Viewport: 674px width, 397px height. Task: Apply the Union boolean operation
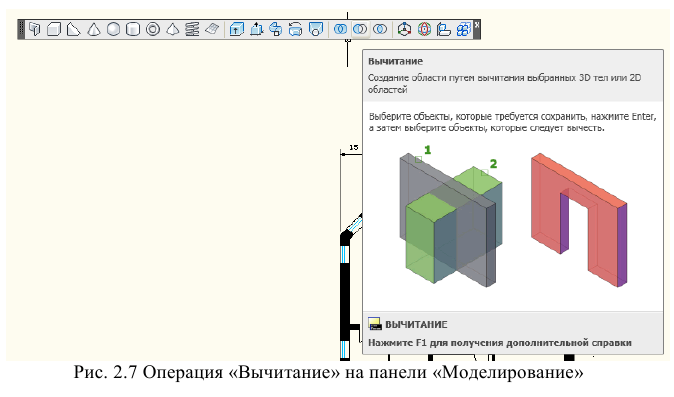(340, 29)
